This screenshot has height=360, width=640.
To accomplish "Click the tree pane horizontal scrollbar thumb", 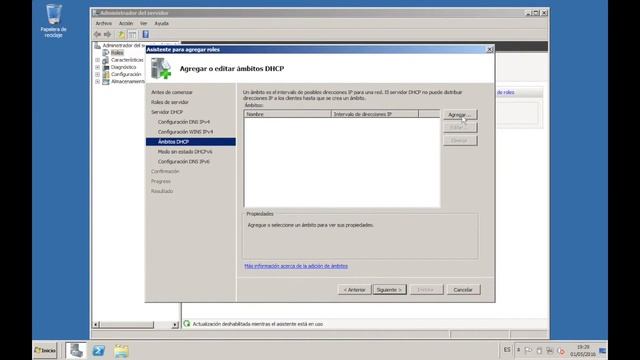I will (127, 325).
